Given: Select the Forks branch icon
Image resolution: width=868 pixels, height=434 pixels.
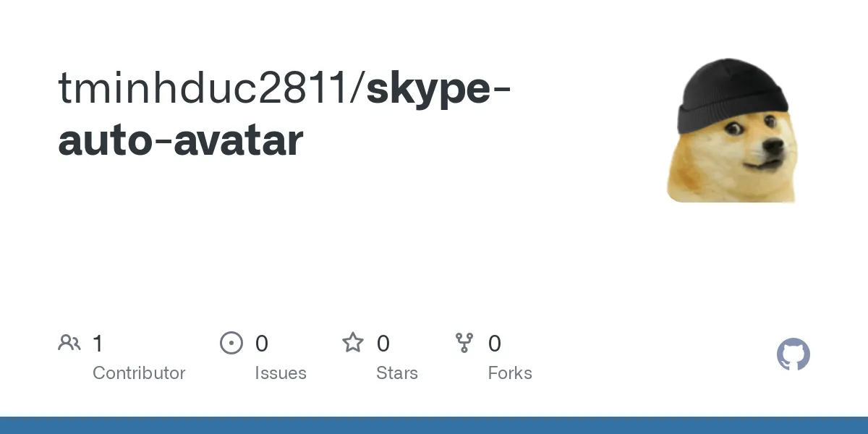Looking at the screenshot, I should (x=464, y=343).
